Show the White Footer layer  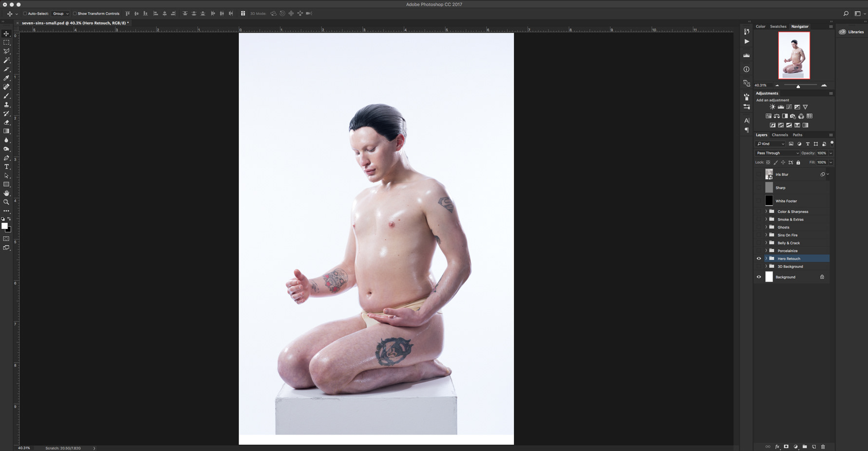pyautogui.click(x=759, y=201)
